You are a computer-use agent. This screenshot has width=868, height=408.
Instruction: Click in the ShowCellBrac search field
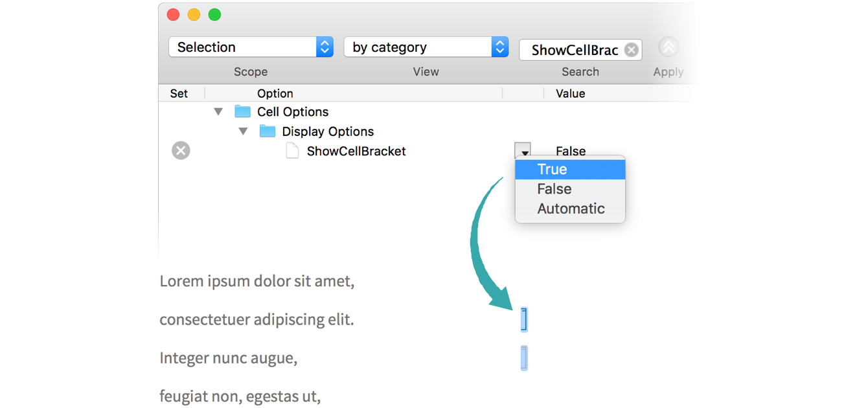pos(573,50)
